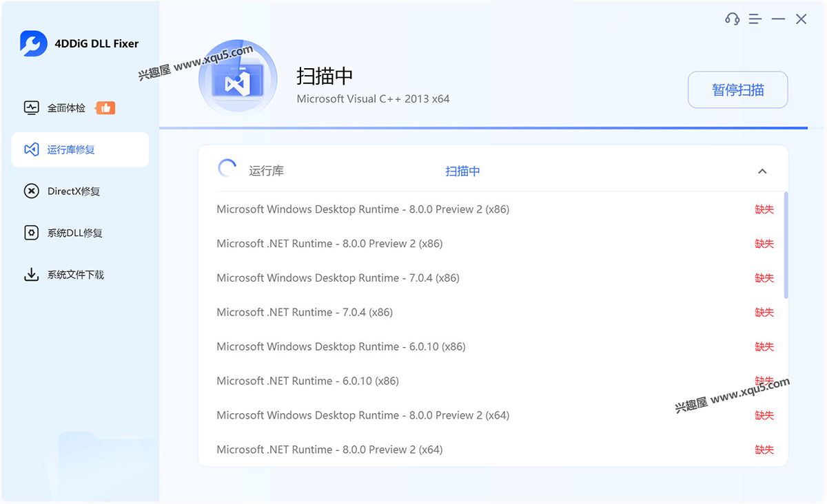The width and height of the screenshot is (827, 504).
Task: Click the 扫描中 heading text
Action: tap(325, 76)
